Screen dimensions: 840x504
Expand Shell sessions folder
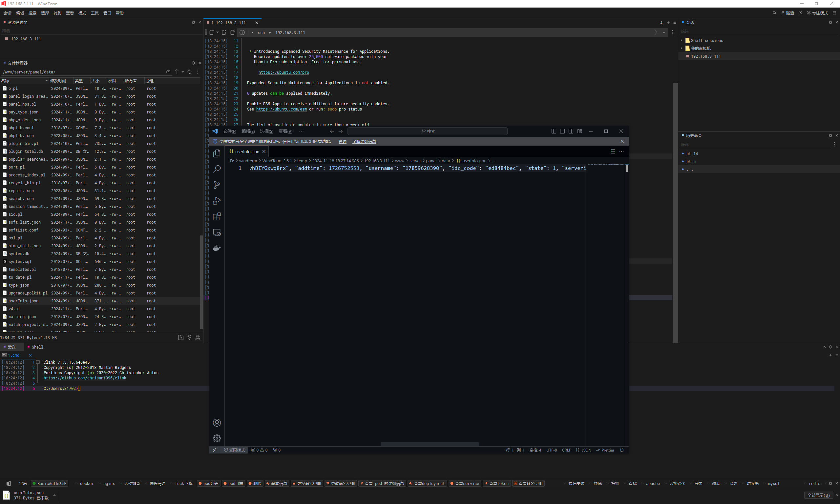pos(681,40)
